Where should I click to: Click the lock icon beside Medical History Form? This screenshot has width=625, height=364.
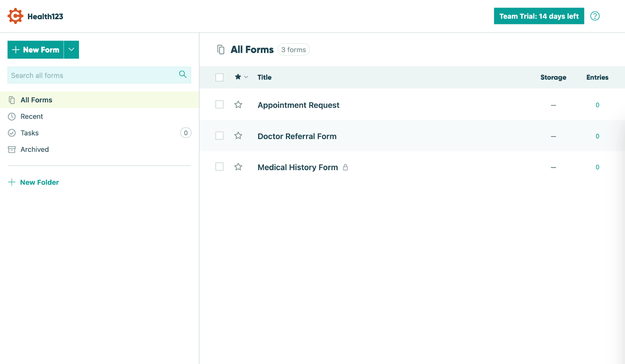pyautogui.click(x=345, y=167)
